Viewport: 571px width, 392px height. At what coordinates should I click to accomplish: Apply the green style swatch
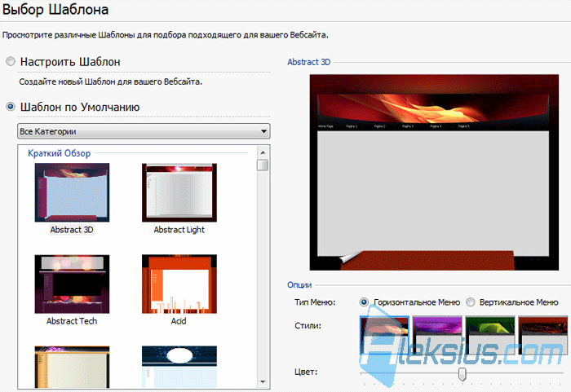pyautogui.click(x=490, y=335)
